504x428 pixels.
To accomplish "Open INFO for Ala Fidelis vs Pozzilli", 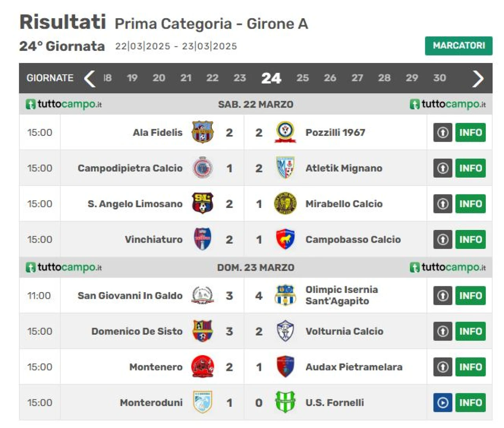I will [x=471, y=132].
